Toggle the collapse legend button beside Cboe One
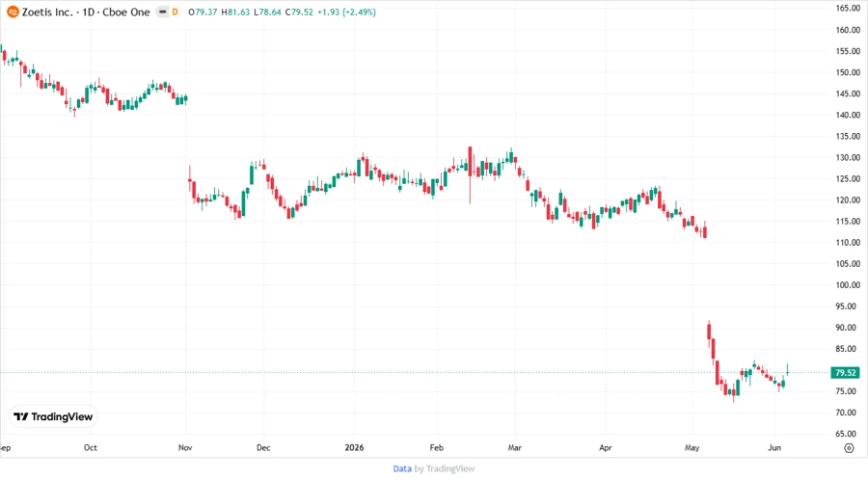Screen dimensions: 868x480 point(162,13)
